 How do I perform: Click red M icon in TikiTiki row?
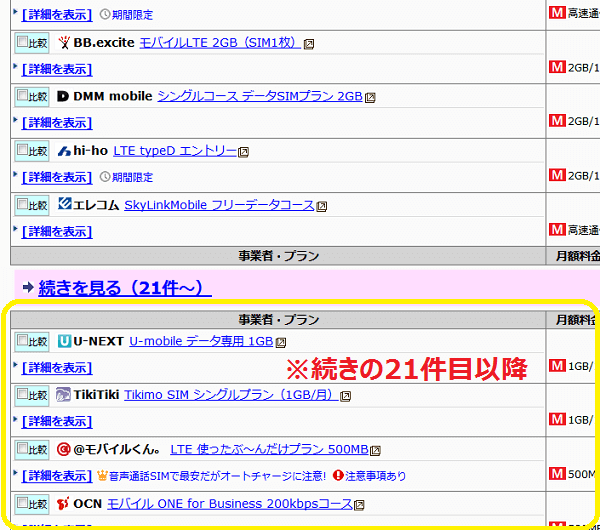click(557, 419)
